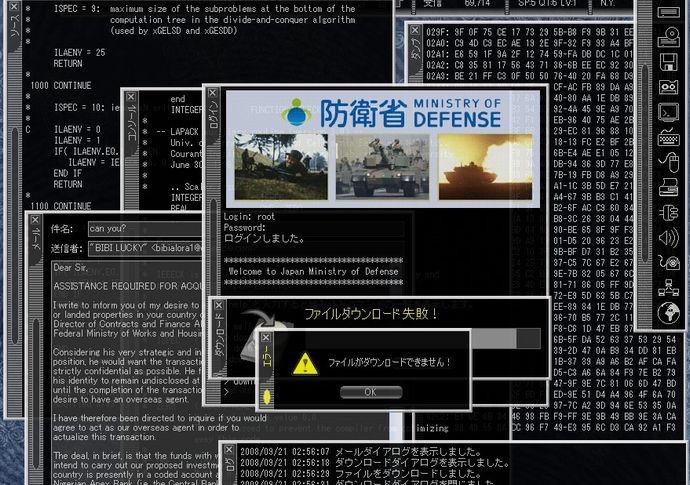
Task: Click the yellow indicator in error dialog
Action: 266,397
